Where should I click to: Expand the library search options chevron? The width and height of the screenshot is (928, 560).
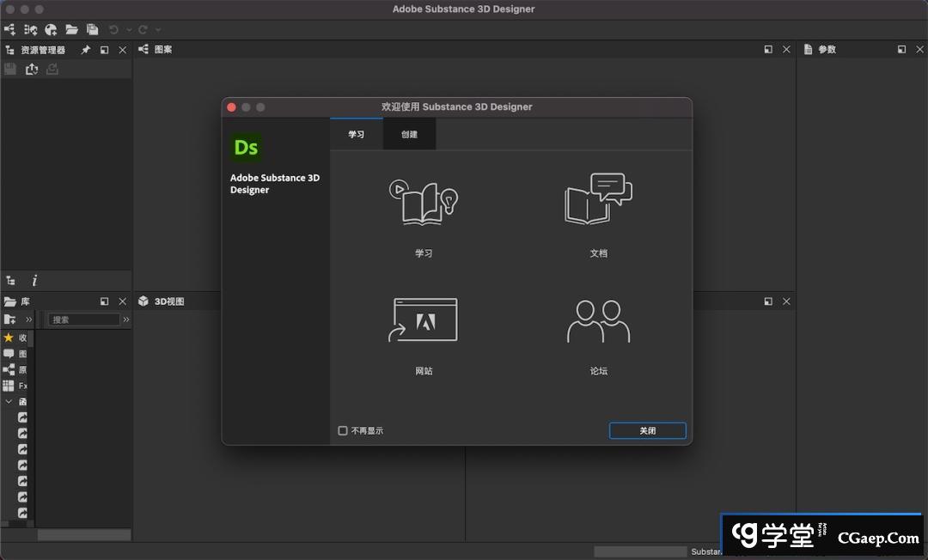click(x=126, y=320)
